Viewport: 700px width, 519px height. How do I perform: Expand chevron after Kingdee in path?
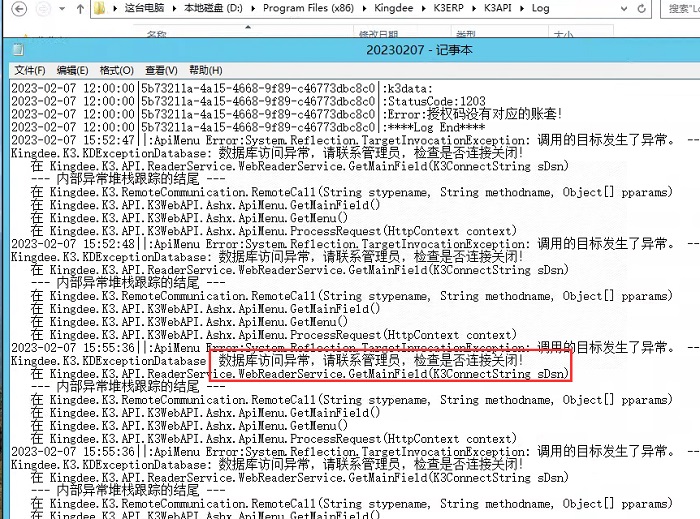424,8
